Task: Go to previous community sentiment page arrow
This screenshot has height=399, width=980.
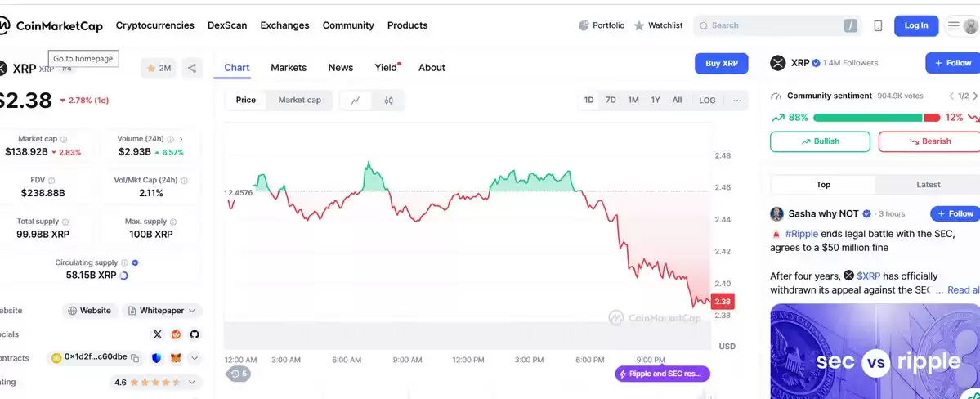Action: [951, 96]
